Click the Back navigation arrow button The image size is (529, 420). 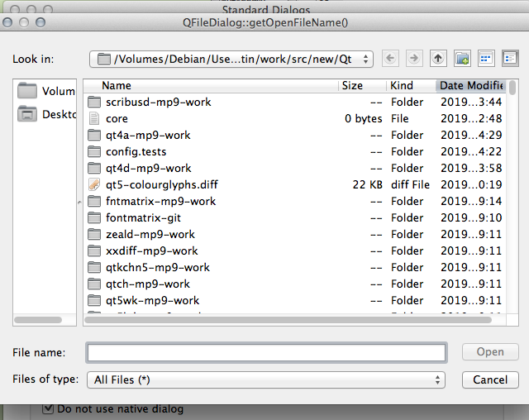coord(390,59)
